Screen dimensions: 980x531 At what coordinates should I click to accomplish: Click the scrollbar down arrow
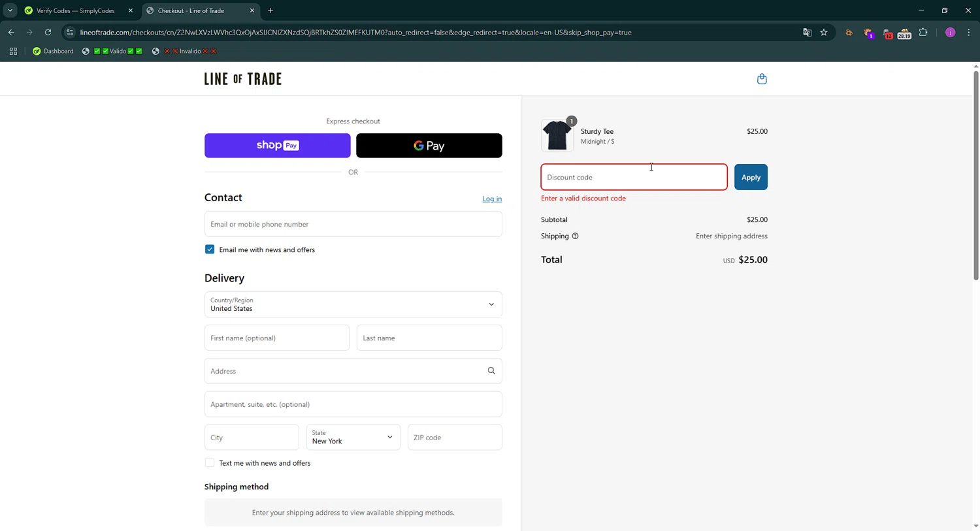coord(976,526)
